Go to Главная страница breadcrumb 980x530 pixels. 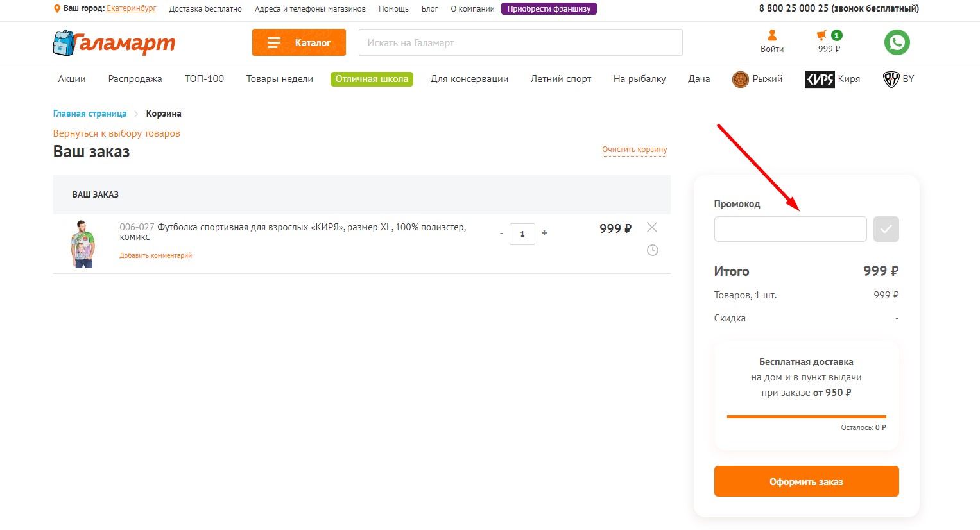(x=90, y=114)
